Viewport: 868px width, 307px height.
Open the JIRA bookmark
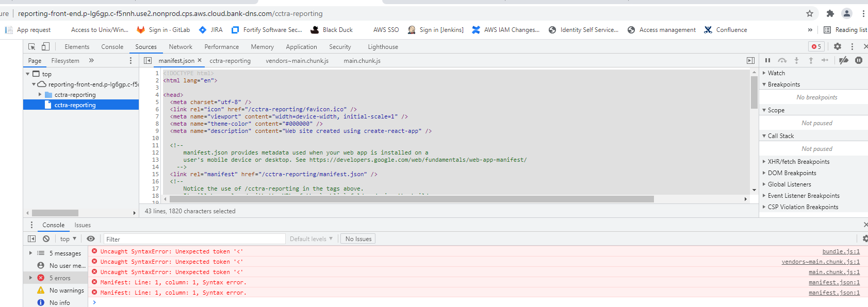point(211,30)
